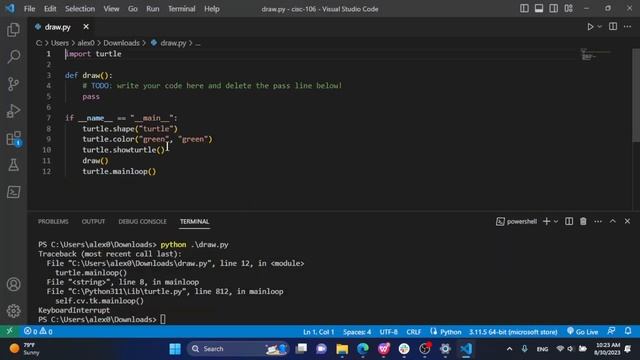Viewport: 640px width, 360px height.
Task: Click the editor minimap preview
Action: [596, 54]
